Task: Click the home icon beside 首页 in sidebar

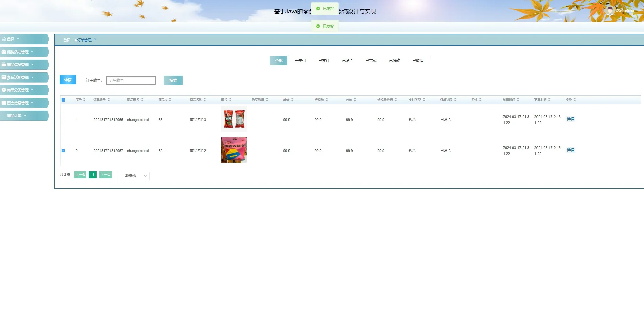Action: pyautogui.click(x=4, y=39)
